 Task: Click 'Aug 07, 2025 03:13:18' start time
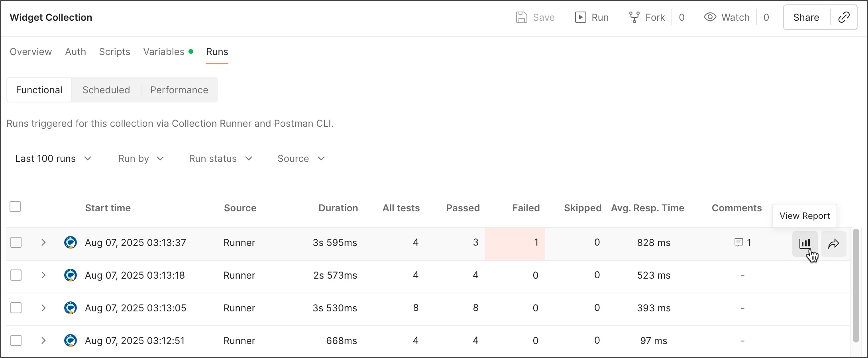(x=135, y=275)
